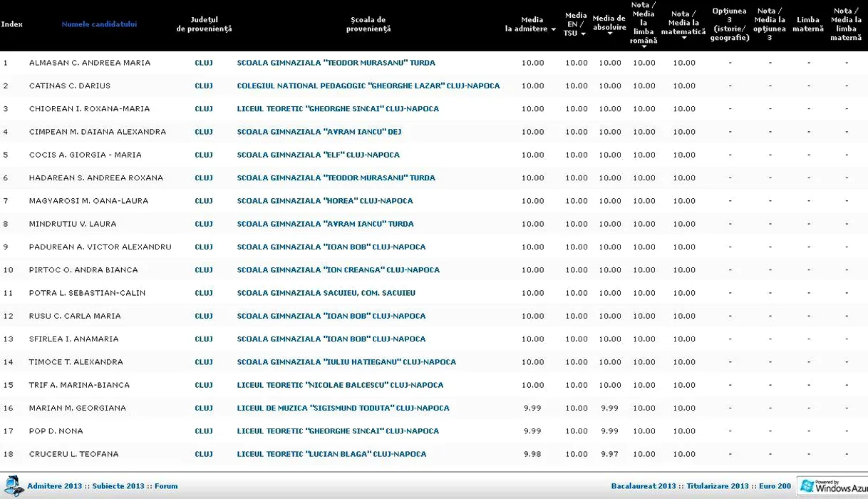
Task: Click CLUJ county for Almasan Andreea Maria
Action: [x=204, y=63]
